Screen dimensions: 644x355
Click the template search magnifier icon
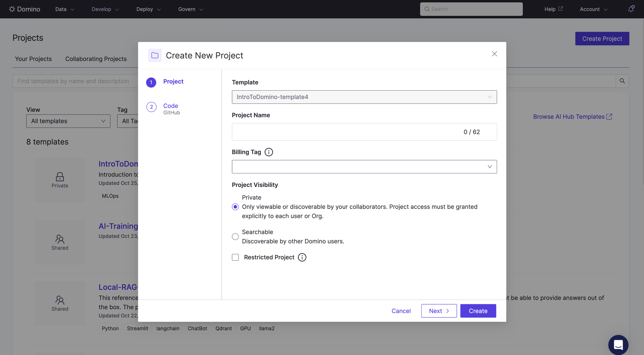(x=622, y=81)
